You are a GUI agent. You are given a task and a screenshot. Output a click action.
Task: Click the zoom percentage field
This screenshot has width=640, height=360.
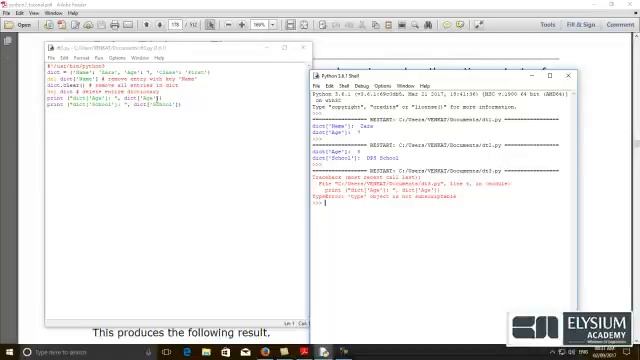pos(259,25)
